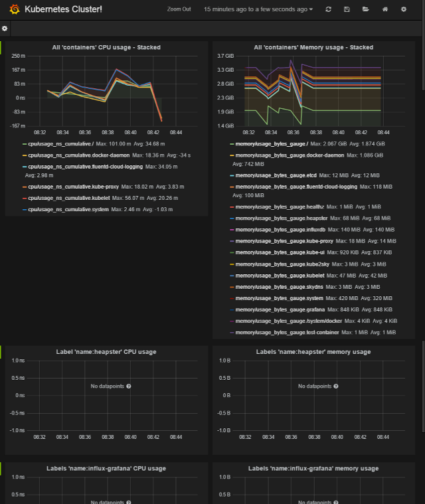Toggle the memory influxdb legend series

click(280, 230)
